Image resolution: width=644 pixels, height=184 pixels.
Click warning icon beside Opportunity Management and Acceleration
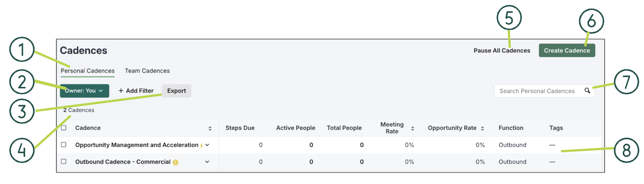point(201,145)
